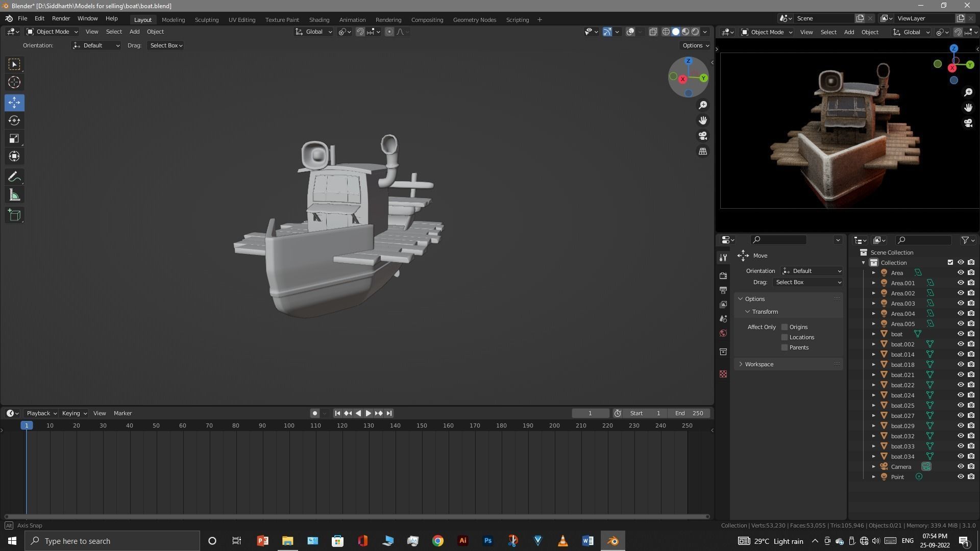Select the Rotate tool
Viewport: 980px width, 551px height.
pyautogui.click(x=14, y=120)
